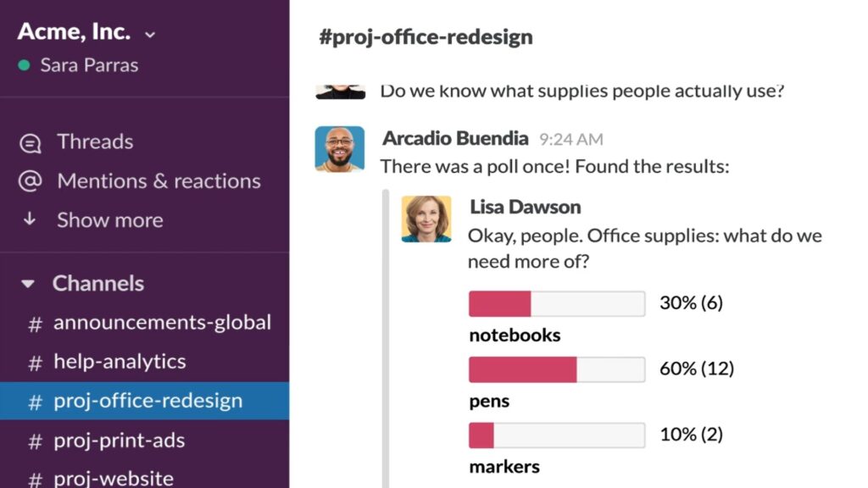868x488 pixels.
Task: Click hash icon beside announcements-global
Action: click(36, 324)
